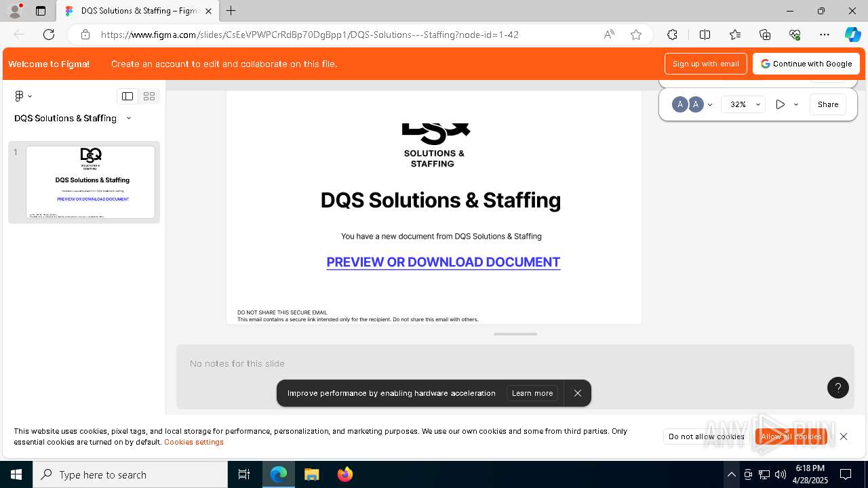
Task: Click into speaker notes area
Action: 515,376
